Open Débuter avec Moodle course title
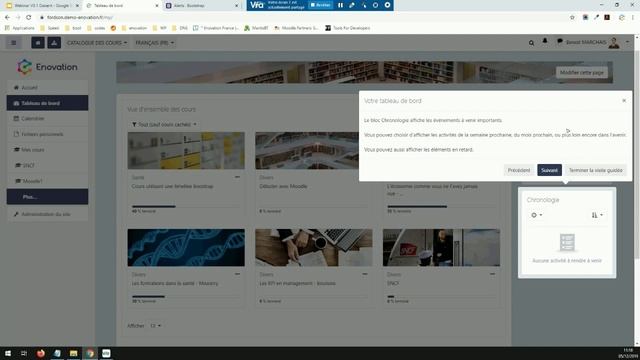 click(283, 186)
